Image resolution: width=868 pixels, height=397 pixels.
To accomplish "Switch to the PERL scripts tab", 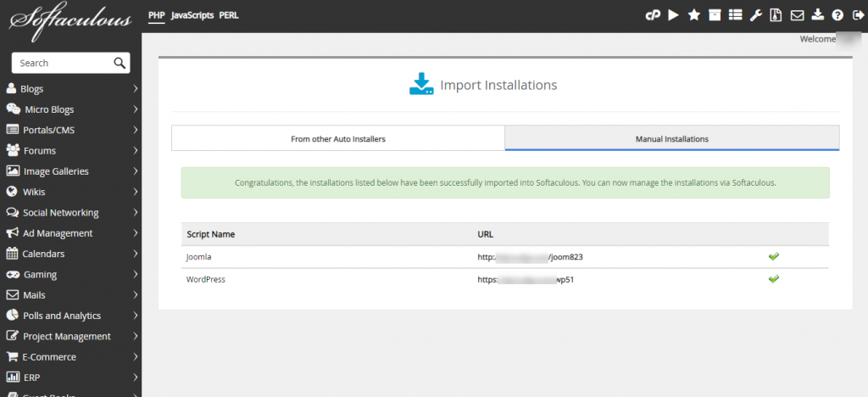I will [229, 15].
